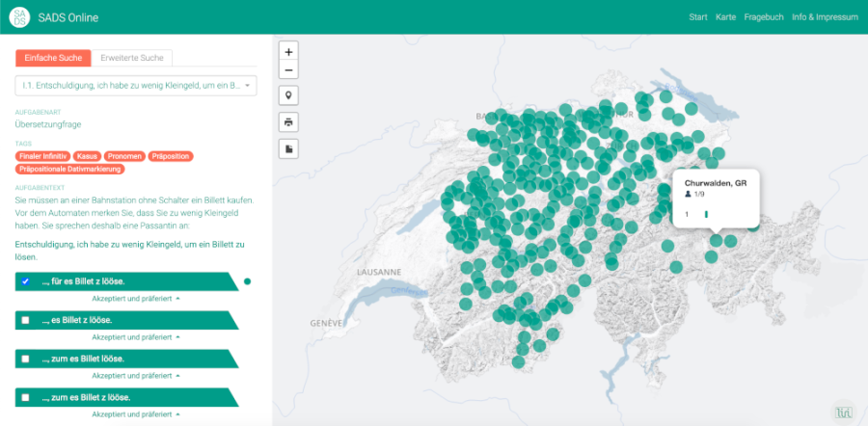
Task: Enable the '..., es Billet z lööse.' checkbox
Action: click(25, 320)
